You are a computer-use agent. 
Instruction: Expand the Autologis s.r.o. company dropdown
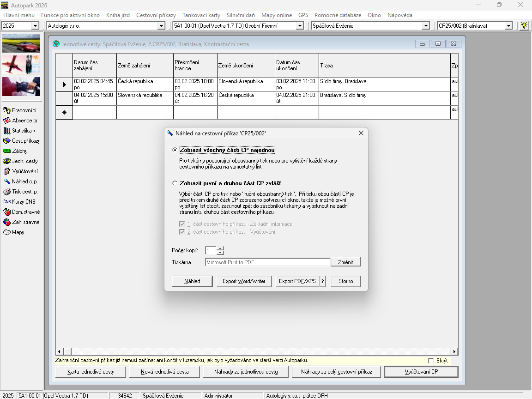161,26
